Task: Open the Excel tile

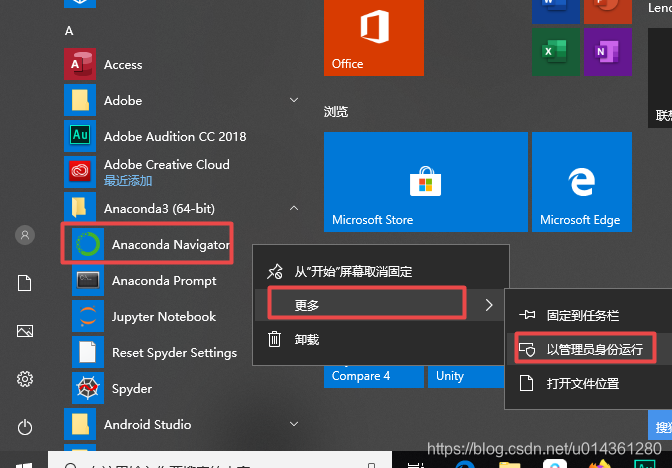Action: 556,52
